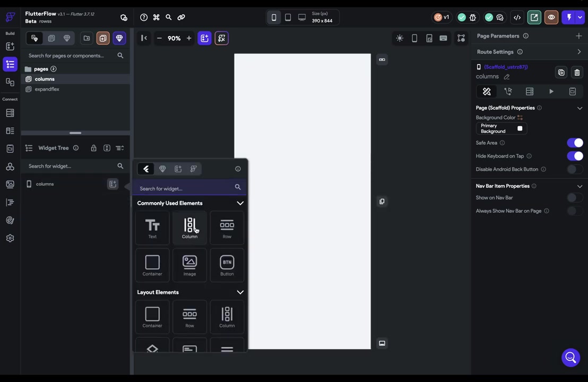Select expandflex page in list
The width and height of the screenshot is (588, 382).
point(47,89)
